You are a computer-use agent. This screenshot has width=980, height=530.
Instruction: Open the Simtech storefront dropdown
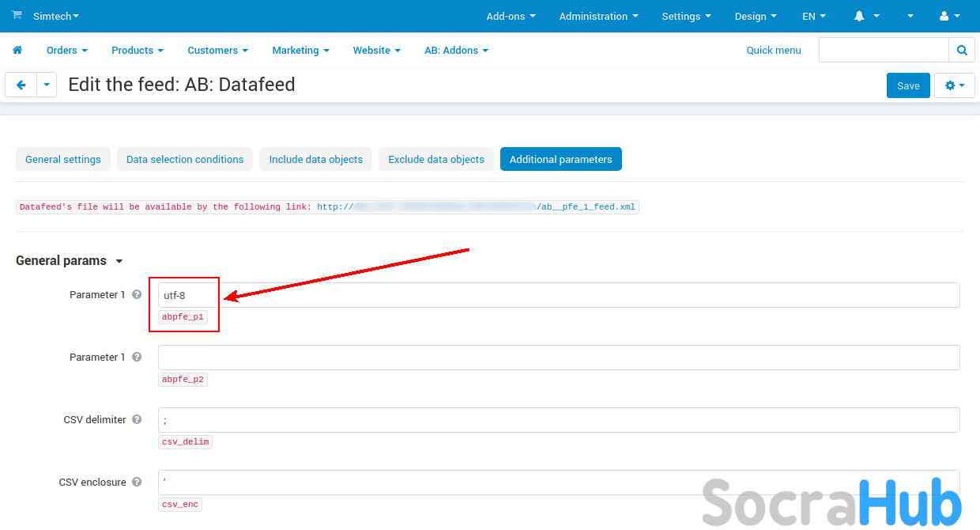coord(56,16)
